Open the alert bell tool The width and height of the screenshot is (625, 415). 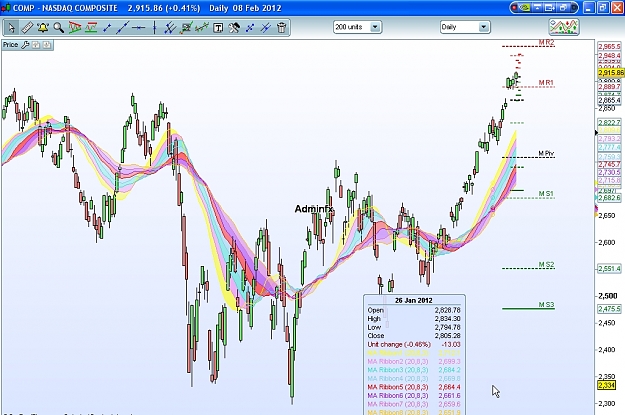[43, 28]
